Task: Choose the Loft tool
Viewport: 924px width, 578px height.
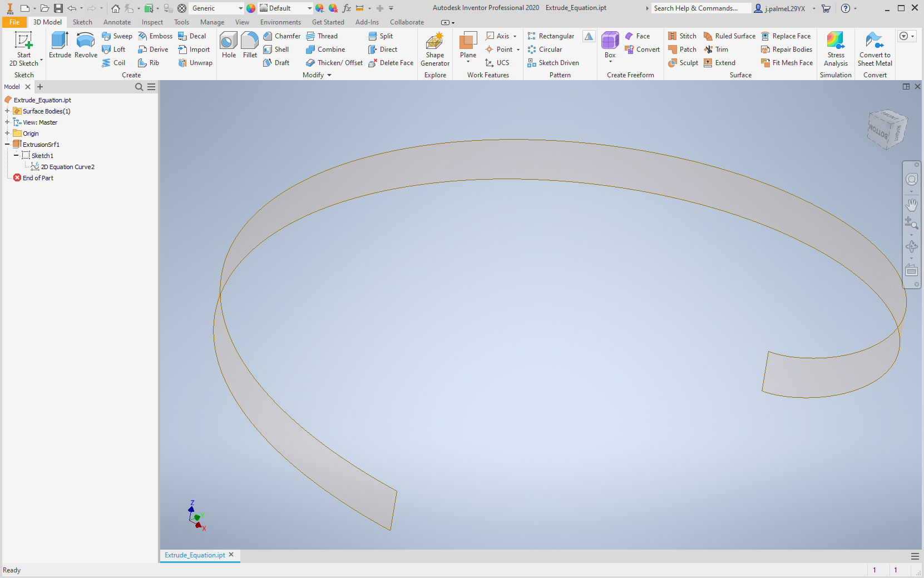Action: [113, 50]
